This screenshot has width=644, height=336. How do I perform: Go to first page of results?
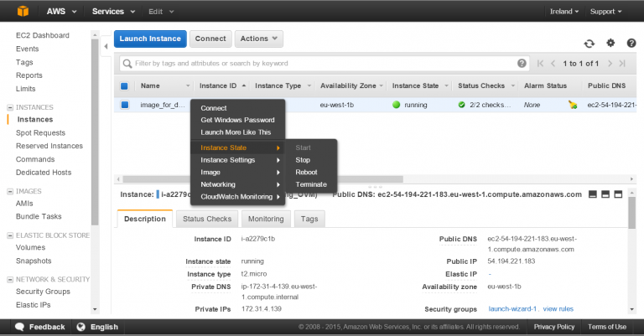point(540,63)
